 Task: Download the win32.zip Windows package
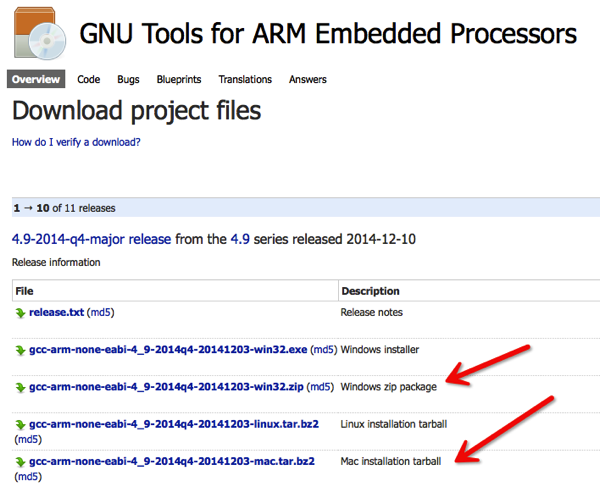click(x=167, y=387)
